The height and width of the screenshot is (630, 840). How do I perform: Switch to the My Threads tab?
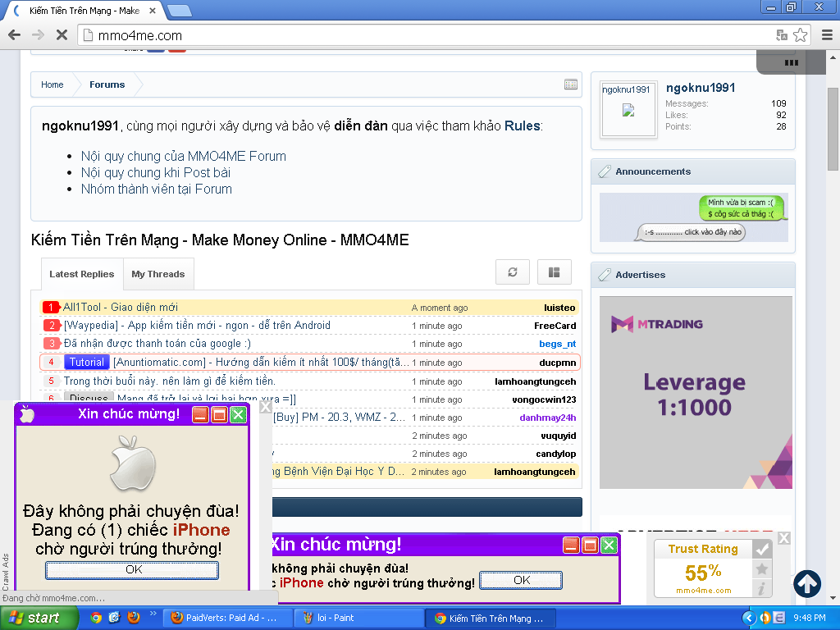pos(158,274)
